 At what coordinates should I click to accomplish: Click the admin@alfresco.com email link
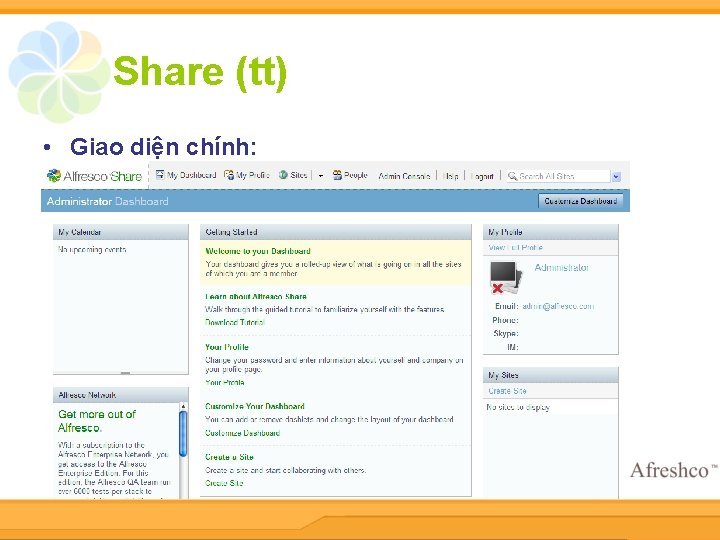[x=558, y=306]
